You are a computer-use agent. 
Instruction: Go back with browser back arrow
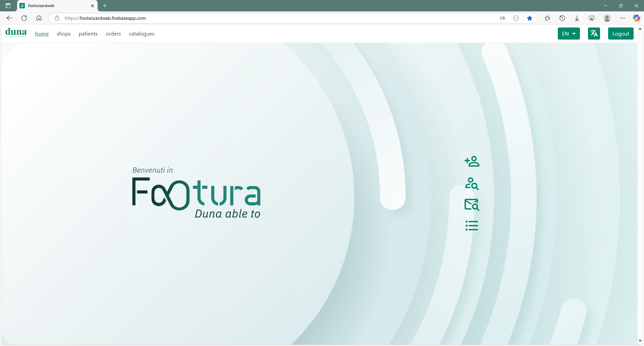click(x=9, y=18)
